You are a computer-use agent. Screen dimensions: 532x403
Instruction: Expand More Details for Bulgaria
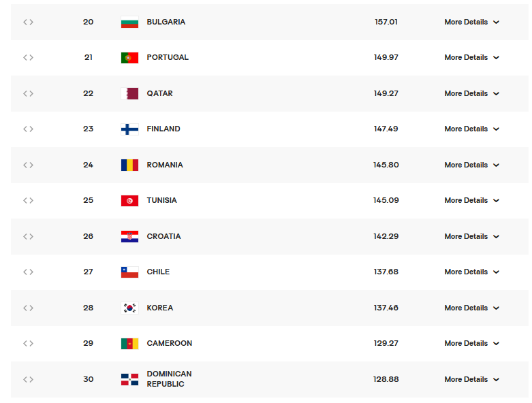point(471,22)
